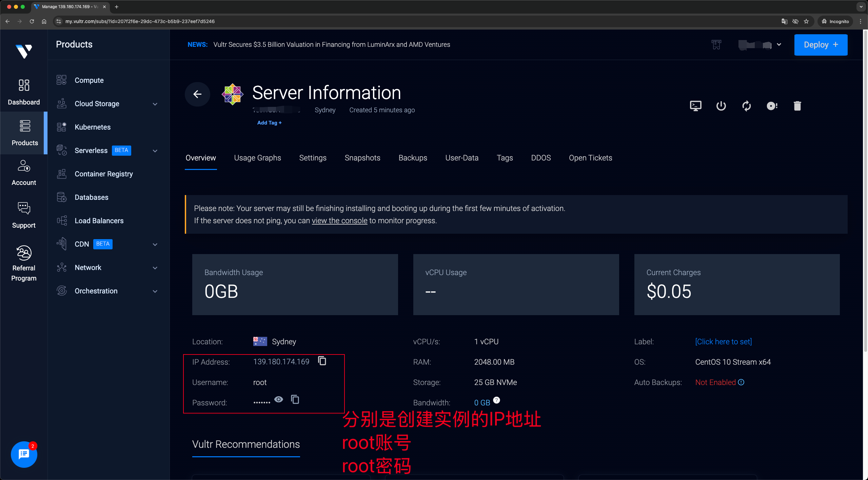Reveal the password with the eye icon
The image size is (868, 480).
coord(279,399)
